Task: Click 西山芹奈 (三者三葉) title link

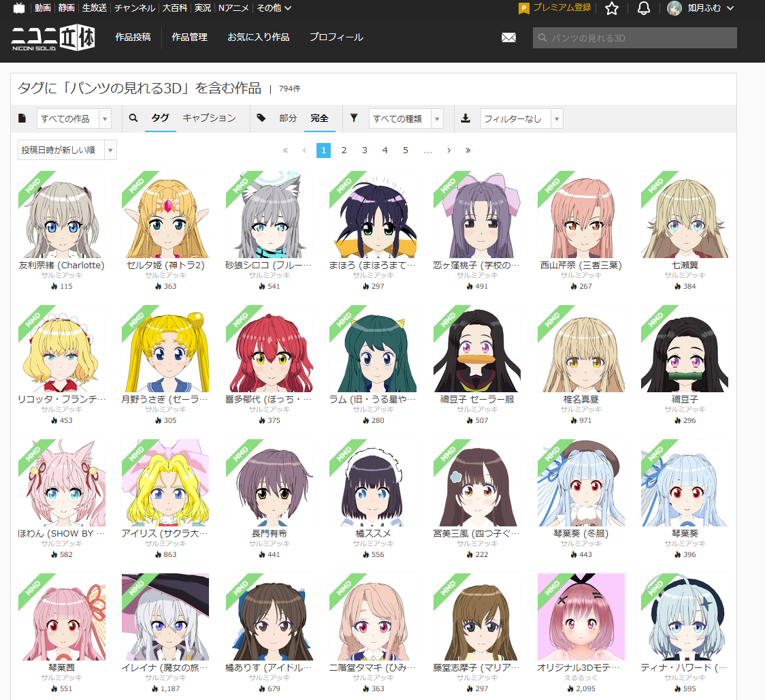Action: click(x=581, y=265)
